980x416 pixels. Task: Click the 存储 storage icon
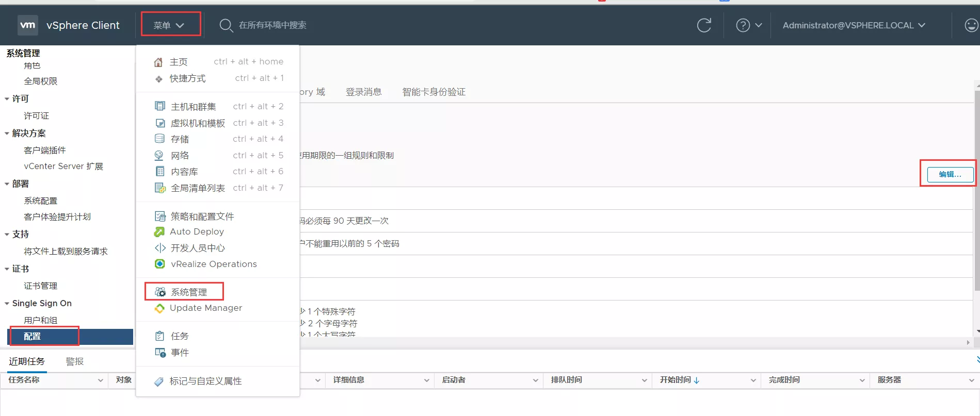point(160,139)
